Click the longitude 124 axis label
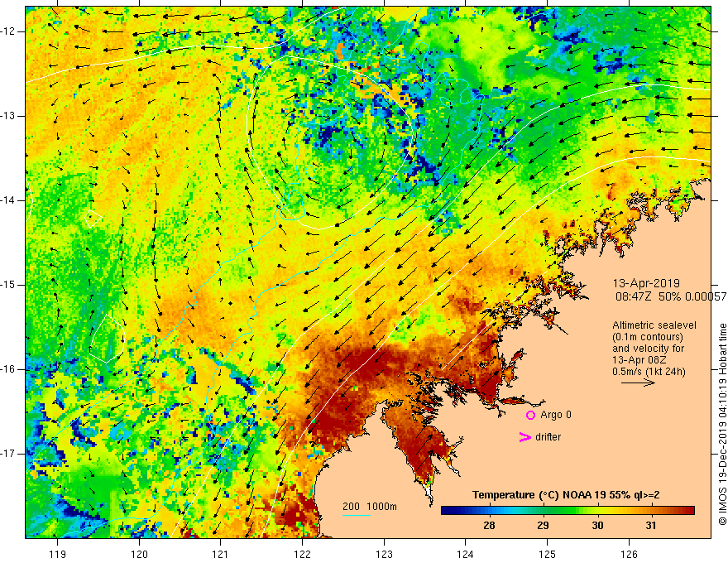The image size is (728, 563). pos(465,555)
